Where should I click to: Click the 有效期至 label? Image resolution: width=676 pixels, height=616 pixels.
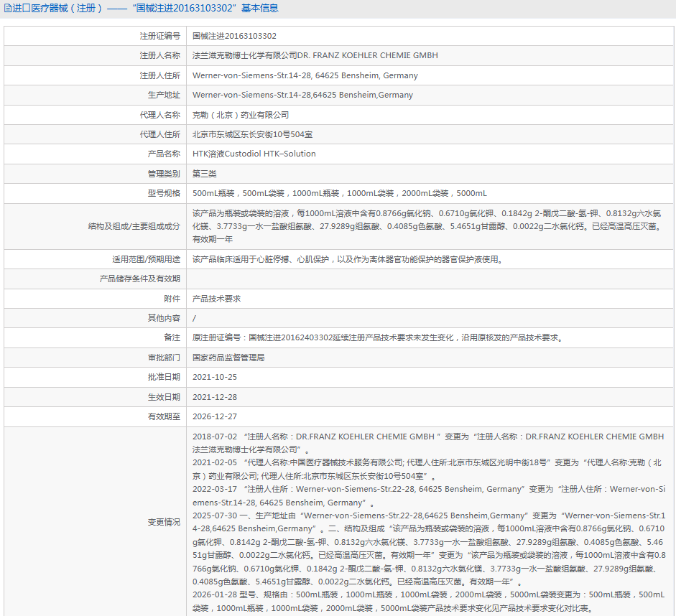pos(164,416)
